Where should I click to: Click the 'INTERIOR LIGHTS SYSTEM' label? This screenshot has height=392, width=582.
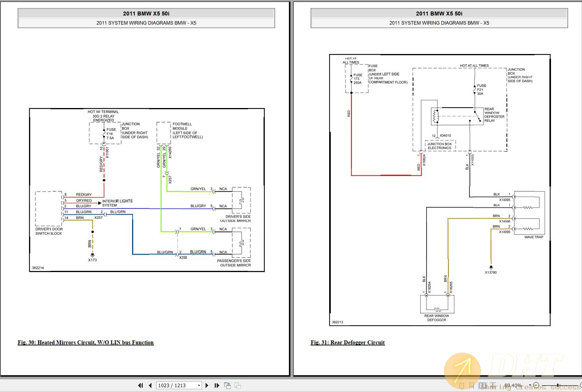(117, 203)
